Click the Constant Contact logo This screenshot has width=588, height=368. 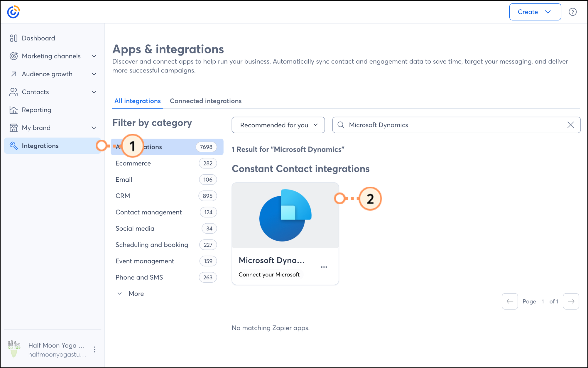click(x=13, y=12)
